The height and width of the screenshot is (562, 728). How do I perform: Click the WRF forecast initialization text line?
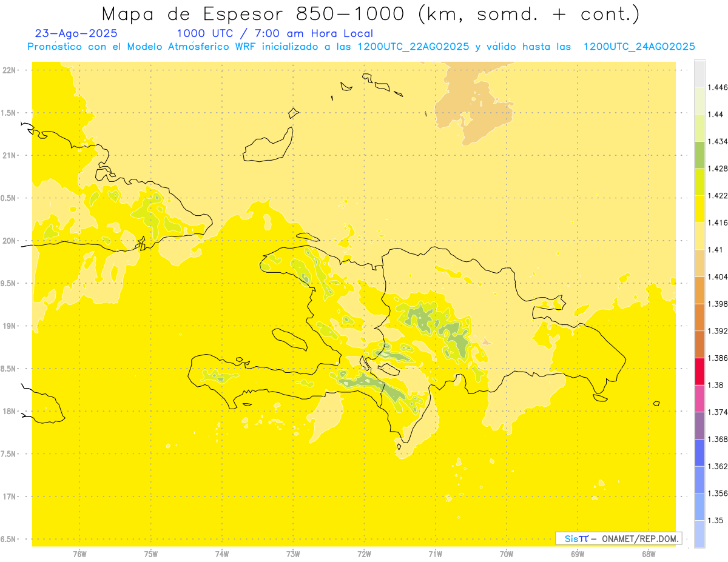(x=361, y=47)
